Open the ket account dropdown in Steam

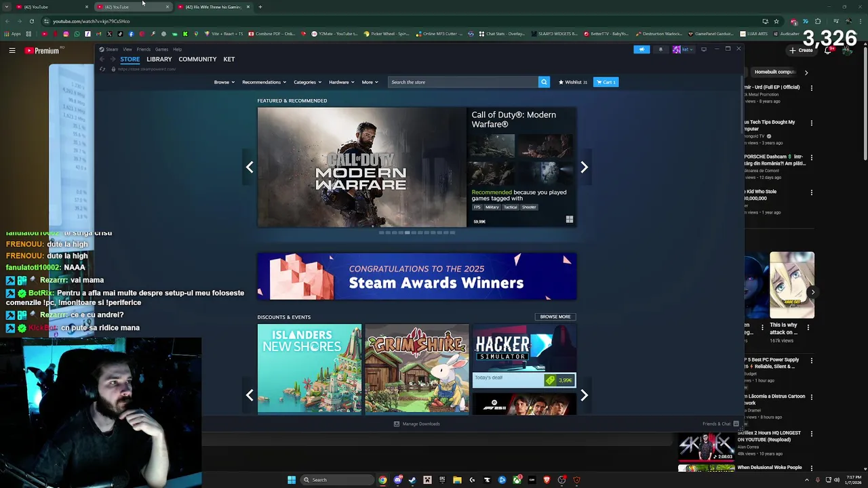pyautogui.click(x=684, y=49)
